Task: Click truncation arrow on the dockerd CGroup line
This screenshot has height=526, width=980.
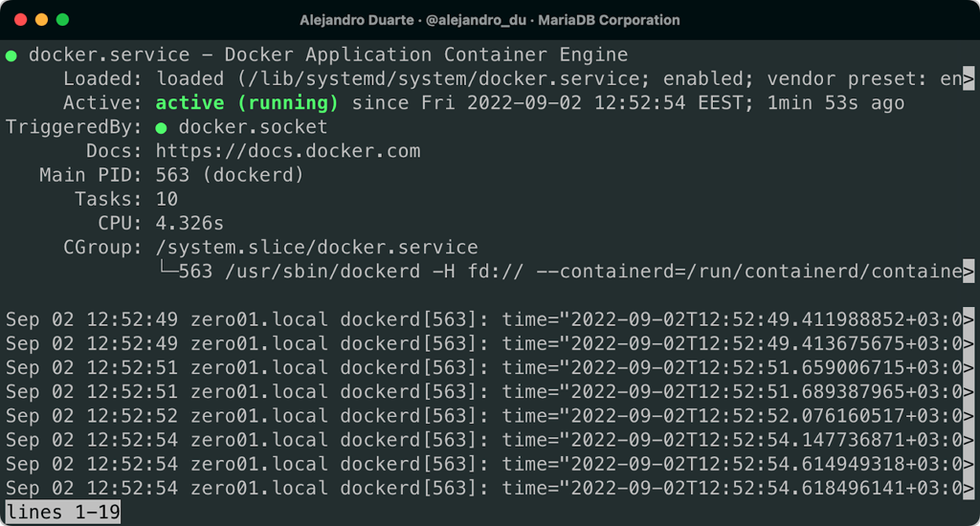Action: click(969, 273)
